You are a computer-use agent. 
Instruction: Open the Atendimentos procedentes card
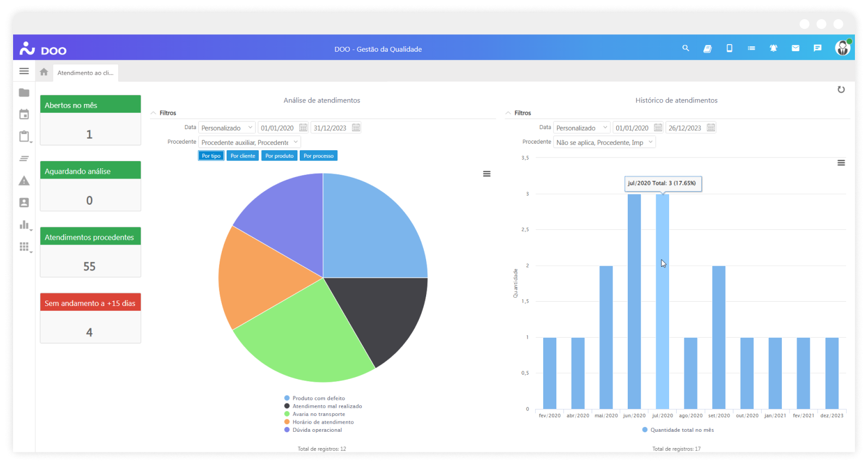coord(90,252)
